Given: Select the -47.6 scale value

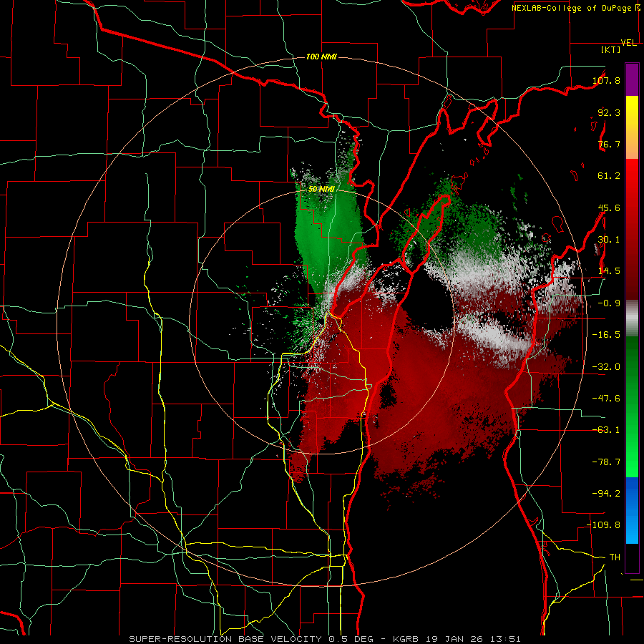Looking at the screenshot, I should click(606, 399).
